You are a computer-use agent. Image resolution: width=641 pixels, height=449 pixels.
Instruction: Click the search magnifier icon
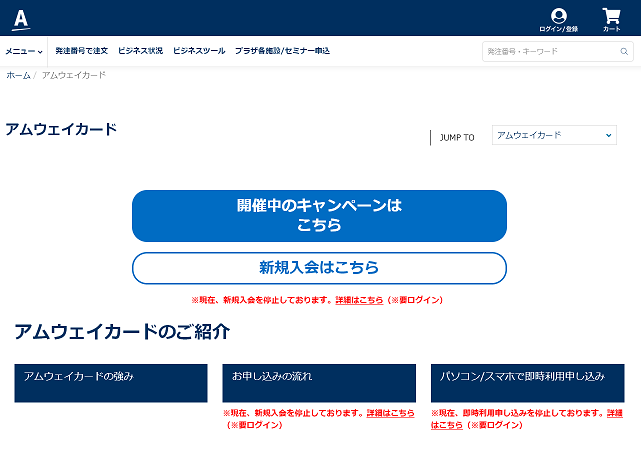[624, 52]
